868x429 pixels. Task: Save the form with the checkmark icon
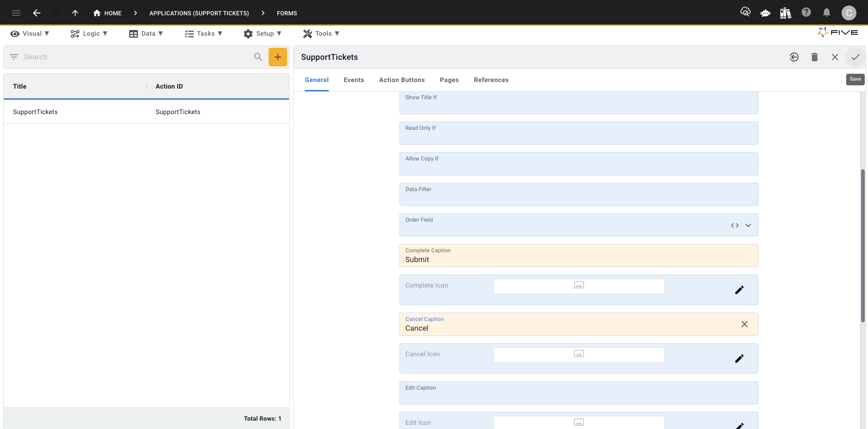pyautogui.click(x=855, y=57)
